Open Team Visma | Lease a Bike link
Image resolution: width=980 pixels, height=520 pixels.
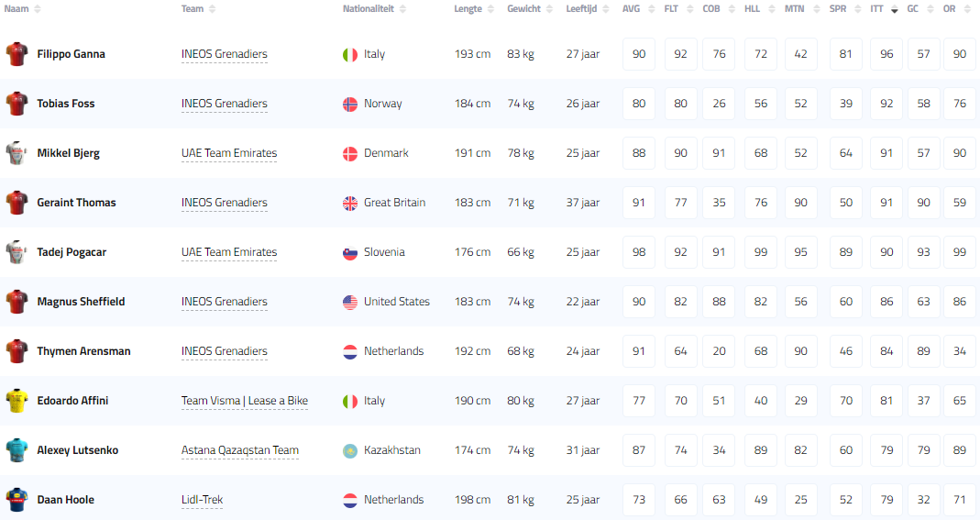tap(244, 401)
